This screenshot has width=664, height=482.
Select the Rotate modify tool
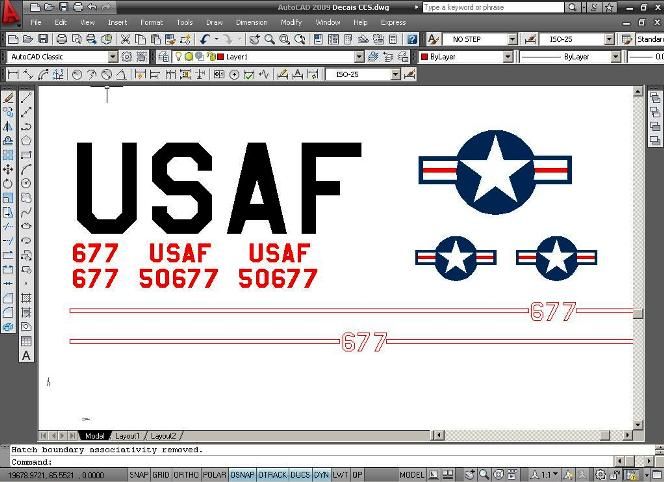coord(8,184)
